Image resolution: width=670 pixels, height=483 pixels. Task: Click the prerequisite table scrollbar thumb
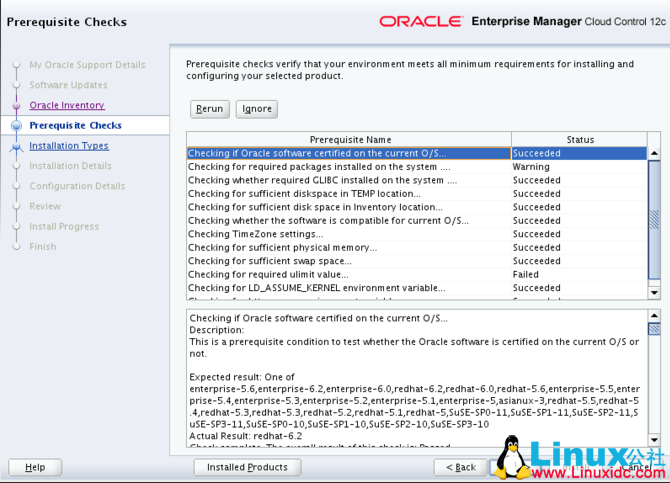point(654,220)
